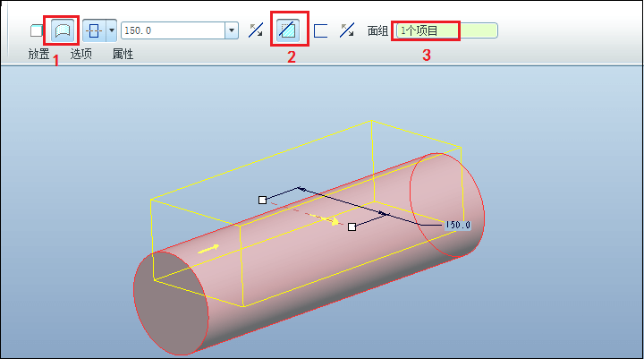644x359 pixels.
Task: Click the symmetric depth option icon
Action: pos(94,30)
